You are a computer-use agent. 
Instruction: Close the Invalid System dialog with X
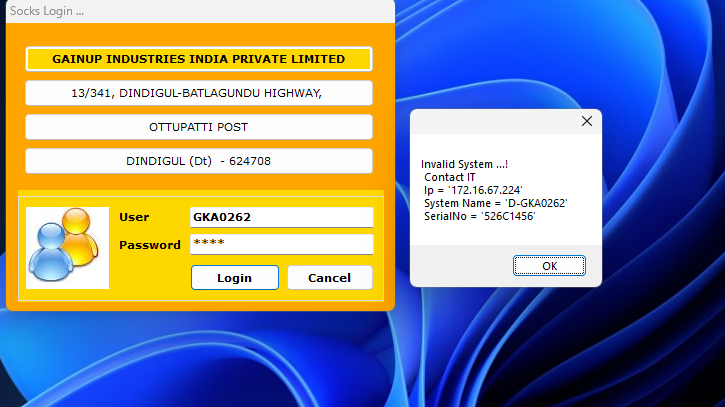click(587, 121)
